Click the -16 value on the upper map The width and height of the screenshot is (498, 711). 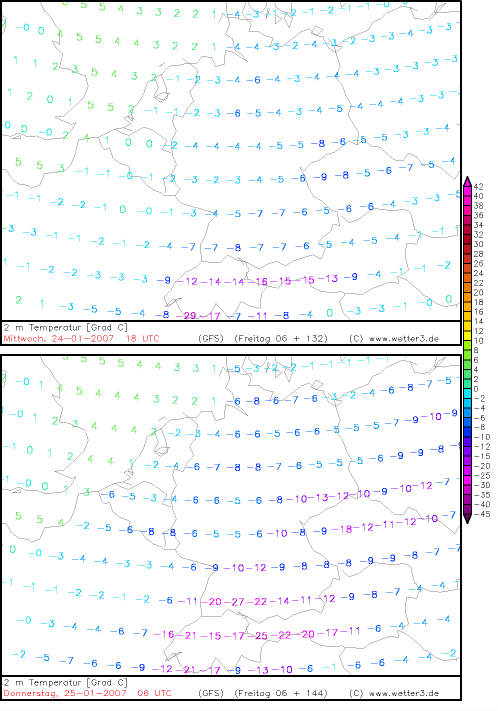point(259,282)
